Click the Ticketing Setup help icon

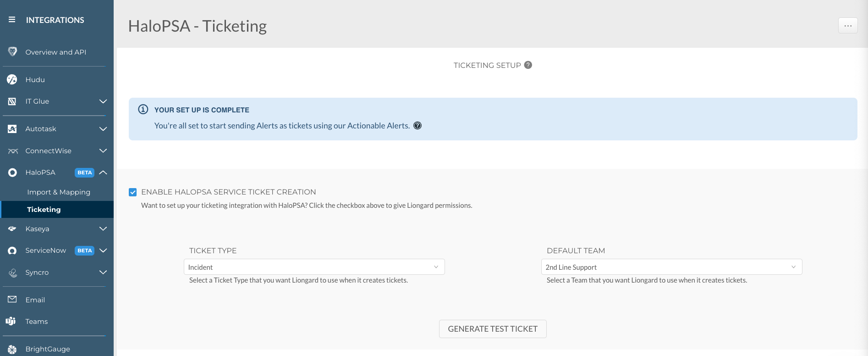[528, 65]
